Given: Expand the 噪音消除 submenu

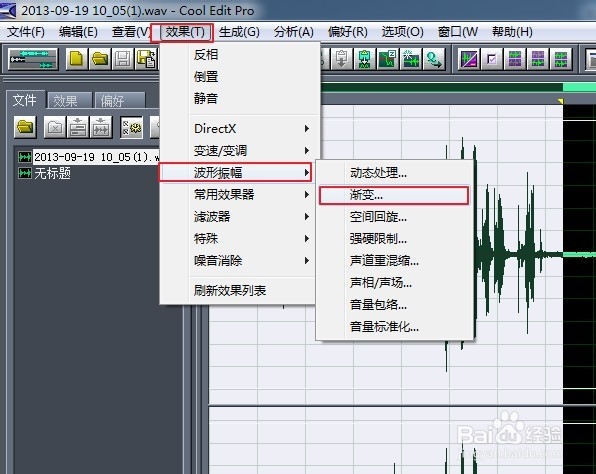Looking at the screenshot, I should pos(239,261).
